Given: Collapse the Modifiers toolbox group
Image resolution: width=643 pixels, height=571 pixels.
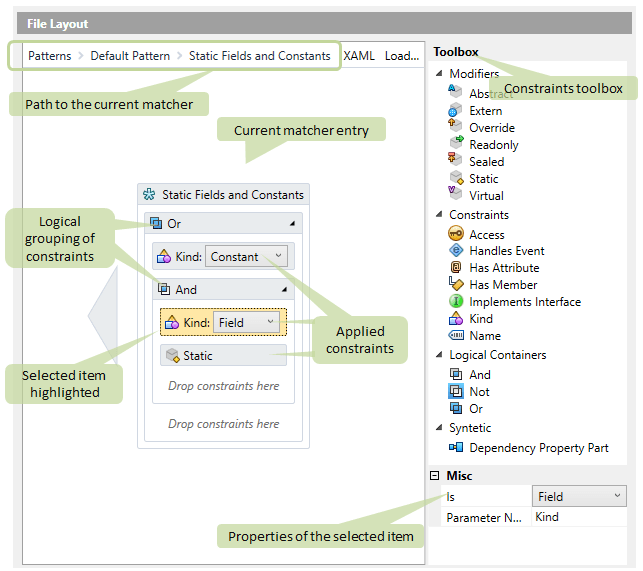Looking at the screenshot, I should point(439,74).
